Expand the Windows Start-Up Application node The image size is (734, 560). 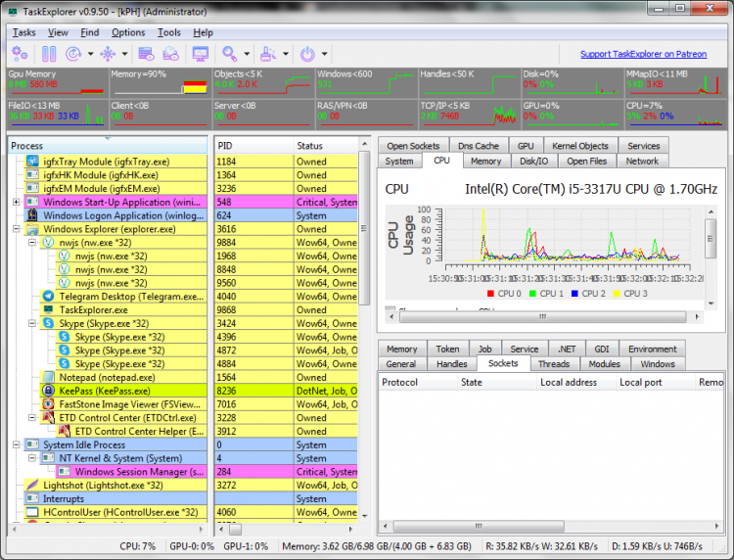point(17,202)
